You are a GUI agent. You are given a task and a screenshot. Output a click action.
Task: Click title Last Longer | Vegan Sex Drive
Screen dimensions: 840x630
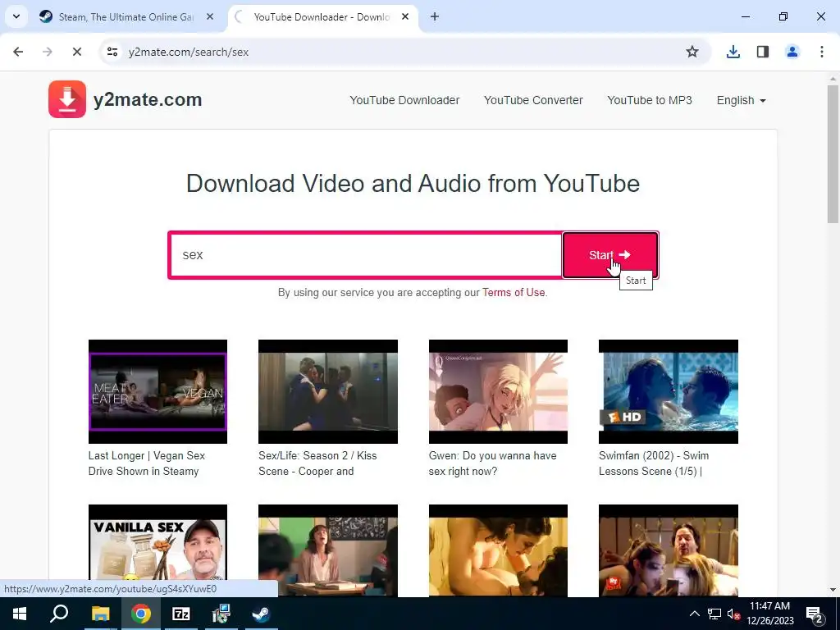point(146,463)
